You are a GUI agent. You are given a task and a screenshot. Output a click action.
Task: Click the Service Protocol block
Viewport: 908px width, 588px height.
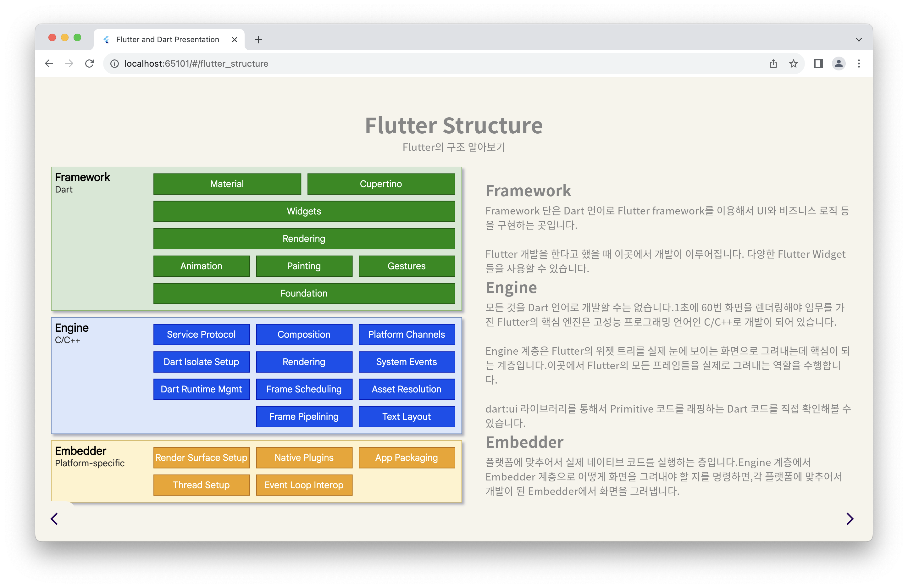[202, 335]
